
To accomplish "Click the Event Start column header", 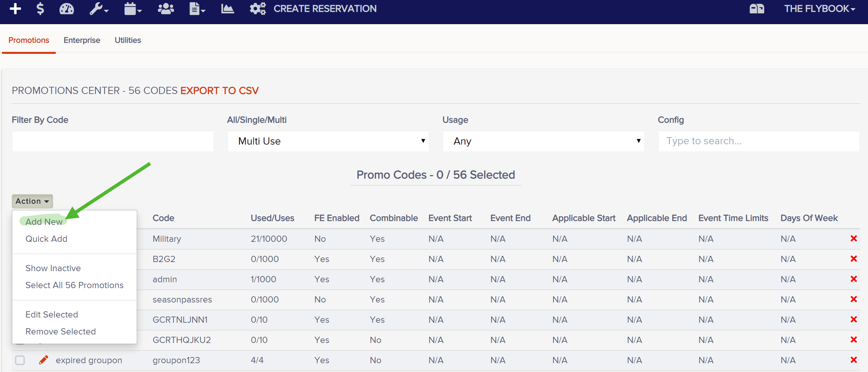I will pos(450,218).
